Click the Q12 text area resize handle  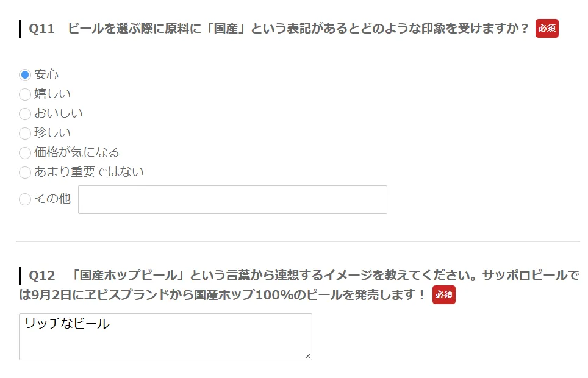tap(307, 355)
